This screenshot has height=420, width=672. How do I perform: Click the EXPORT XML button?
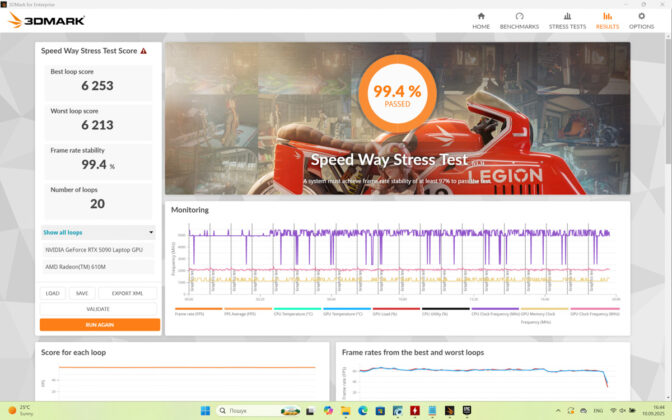point(127,293)
